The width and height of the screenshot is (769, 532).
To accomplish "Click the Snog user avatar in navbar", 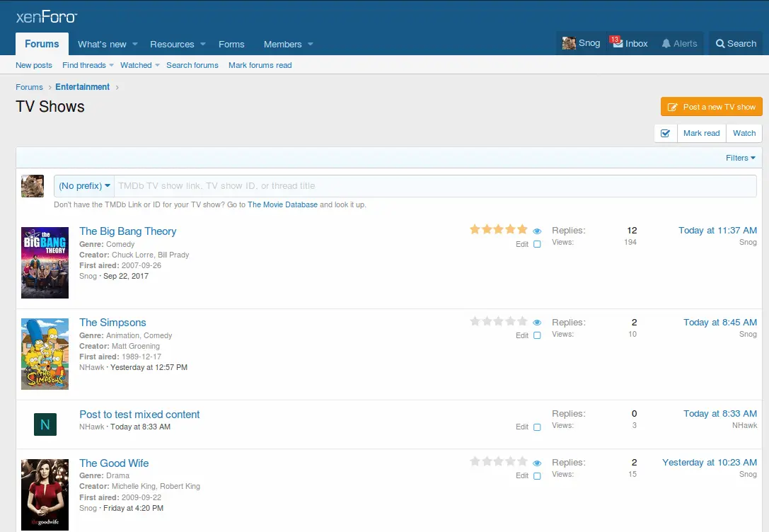I will (569, 43).
